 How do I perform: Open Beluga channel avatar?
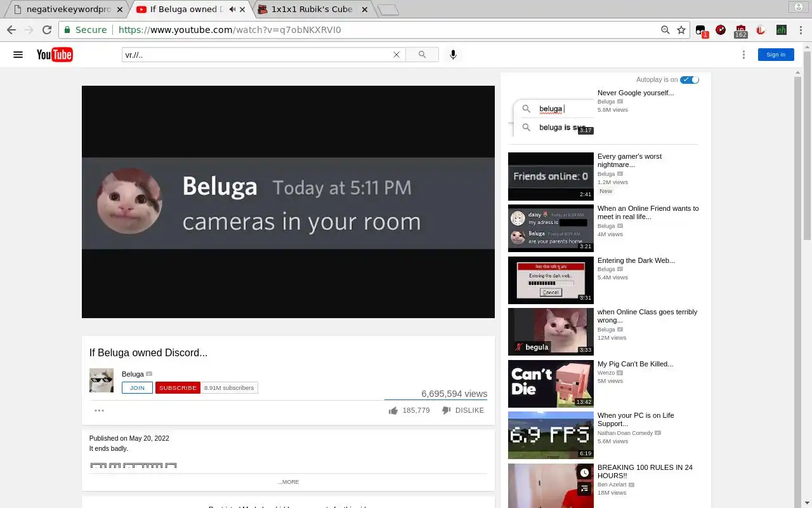pyautogui.click(x=101, y=380)
